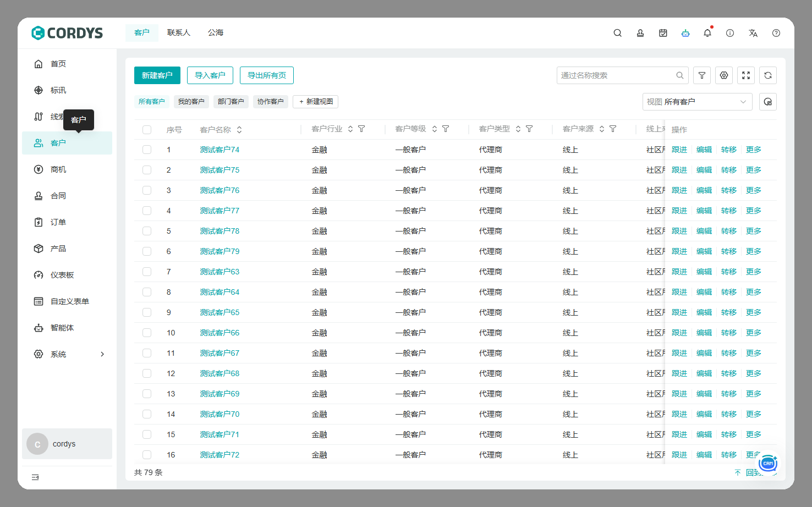The height and width of the screenshot is (507, 812).
Task: Sort by 客户名称 column arrows
Action: (x=239, y=130)
